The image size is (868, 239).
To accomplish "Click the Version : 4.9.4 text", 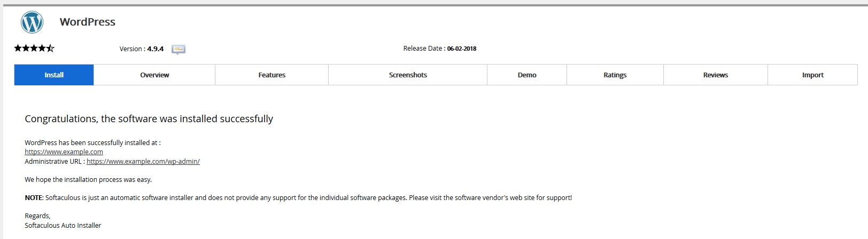I will (142, 49).
